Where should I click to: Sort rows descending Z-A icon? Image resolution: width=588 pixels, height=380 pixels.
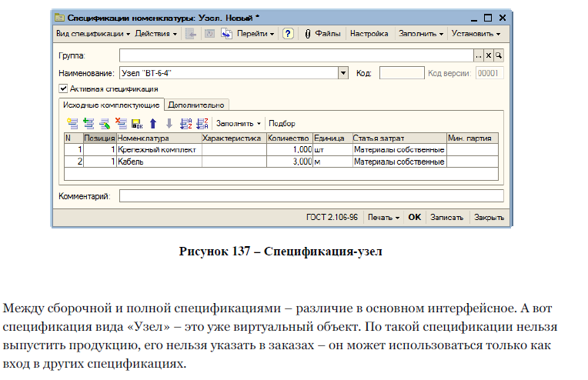[x=202, y=123]
